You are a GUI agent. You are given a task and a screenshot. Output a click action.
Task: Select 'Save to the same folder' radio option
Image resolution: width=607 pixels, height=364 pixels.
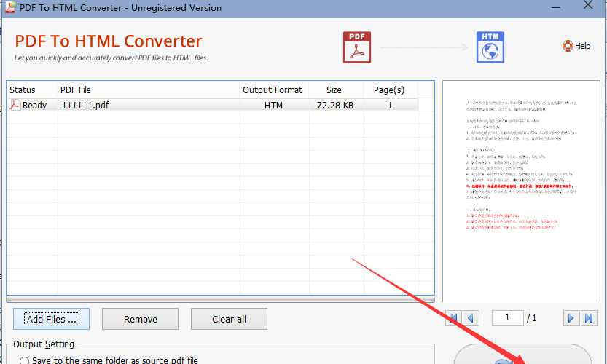(x=24, y=360)
